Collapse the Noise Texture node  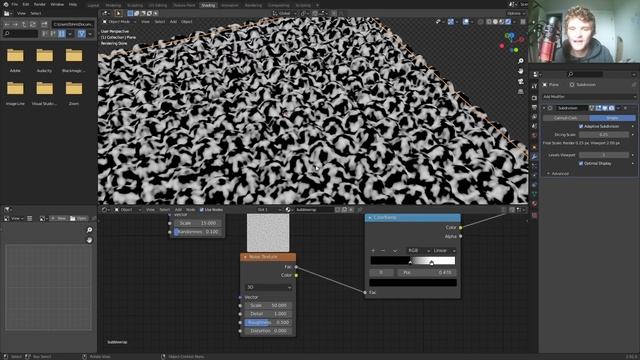tap(245, 257)
